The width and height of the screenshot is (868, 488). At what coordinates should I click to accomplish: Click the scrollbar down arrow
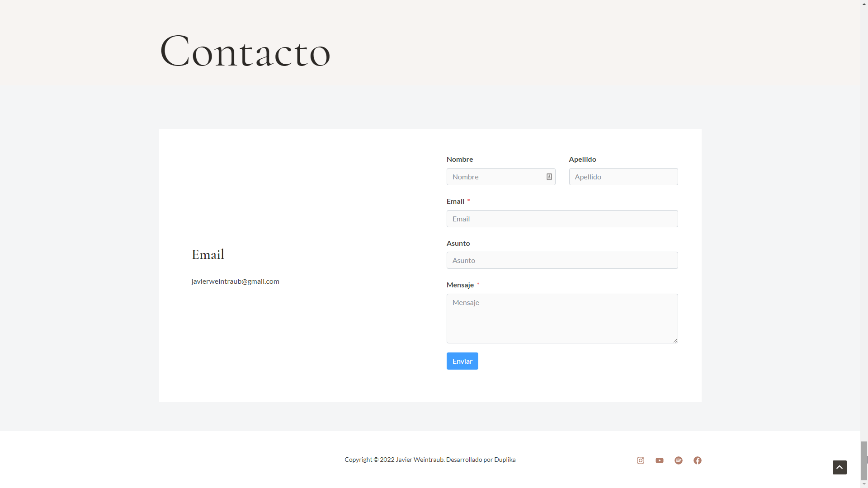tap(864, 484)
